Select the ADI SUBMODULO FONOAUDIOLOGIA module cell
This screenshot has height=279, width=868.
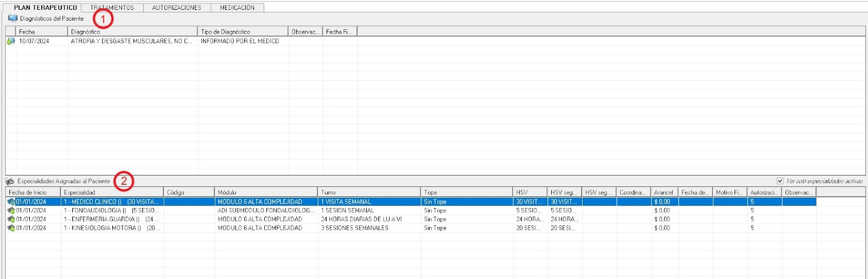click(265, 211)
